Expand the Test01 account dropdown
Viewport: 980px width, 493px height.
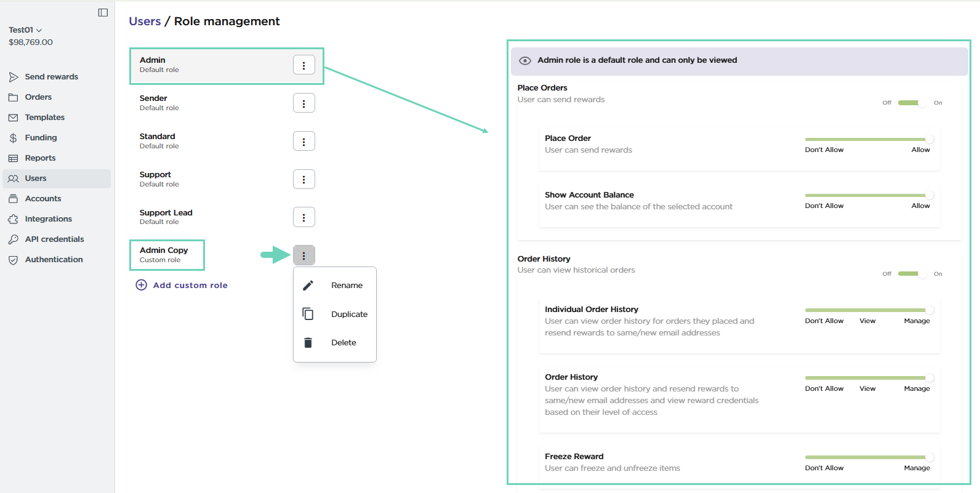click(x=25, y=30)
